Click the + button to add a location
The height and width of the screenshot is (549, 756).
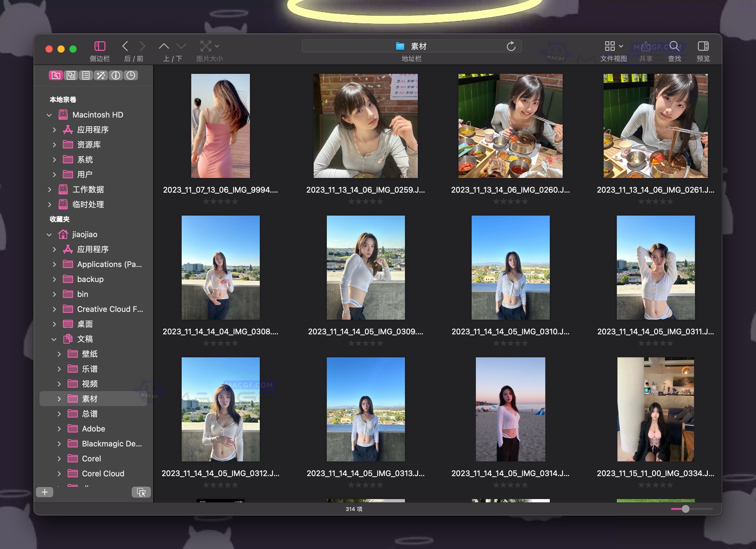(x=44, y=492)
